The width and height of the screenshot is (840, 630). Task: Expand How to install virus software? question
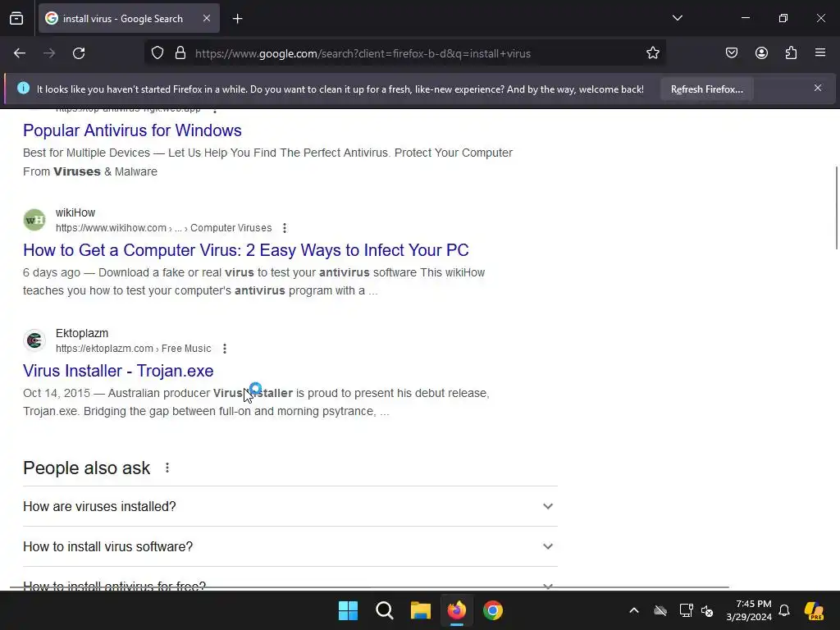point(290,546)
